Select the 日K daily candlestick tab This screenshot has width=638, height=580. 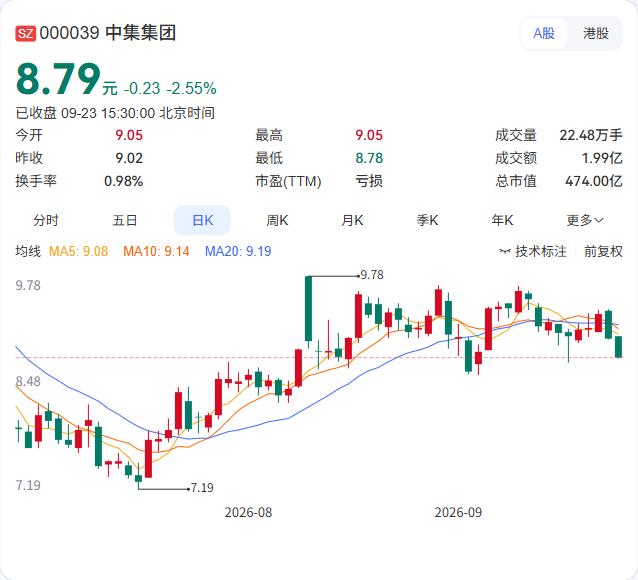(202, 221)
